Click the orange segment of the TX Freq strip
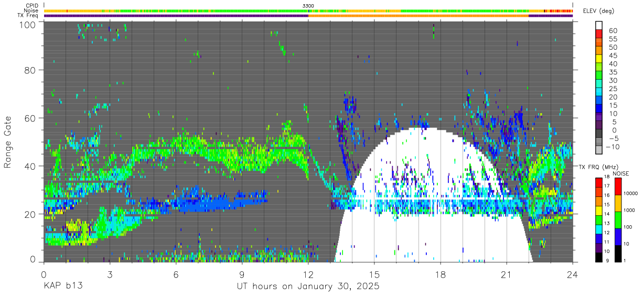 [418, 16]
